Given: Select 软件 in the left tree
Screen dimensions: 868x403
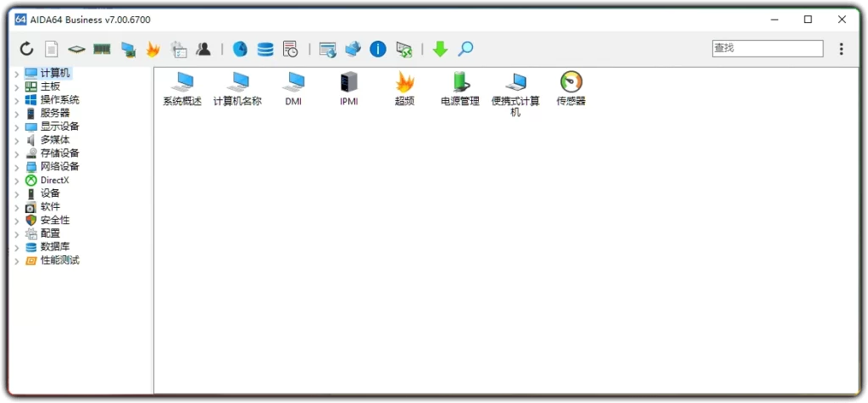Looking at the screenshot, I should tap(50, 207).
